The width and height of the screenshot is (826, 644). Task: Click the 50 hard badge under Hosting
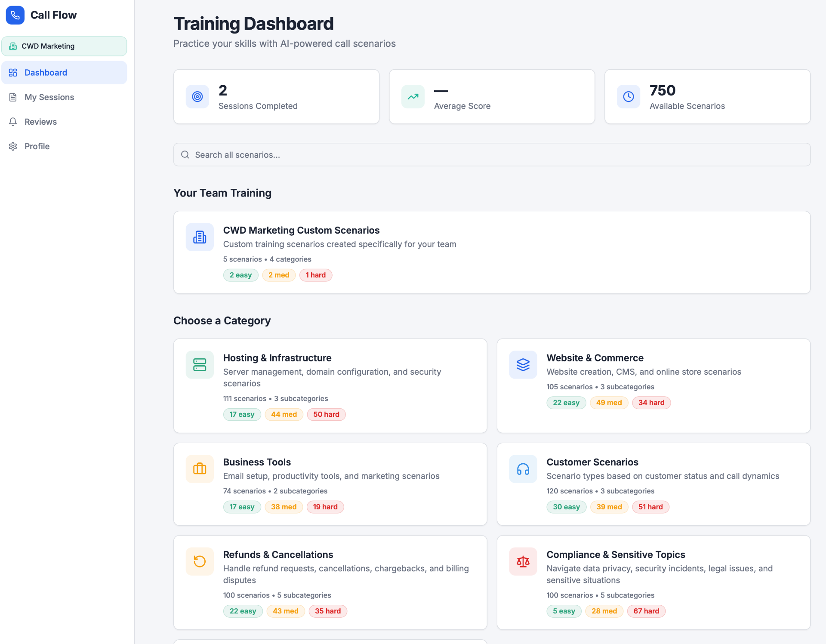point(326,415)
